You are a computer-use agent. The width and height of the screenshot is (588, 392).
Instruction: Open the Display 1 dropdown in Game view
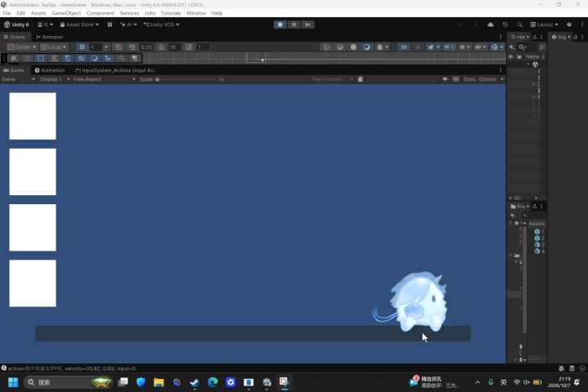pyautogui.click(x=56, y=79)
